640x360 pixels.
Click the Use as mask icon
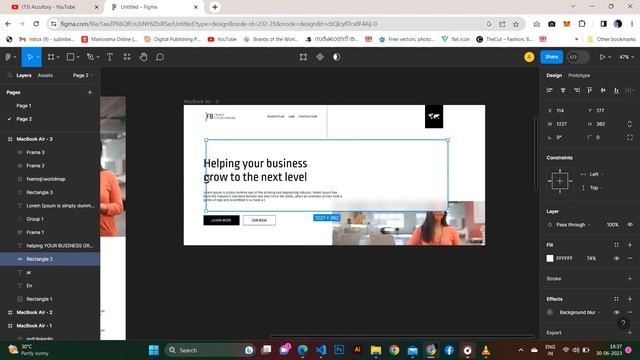click(336, 57)
